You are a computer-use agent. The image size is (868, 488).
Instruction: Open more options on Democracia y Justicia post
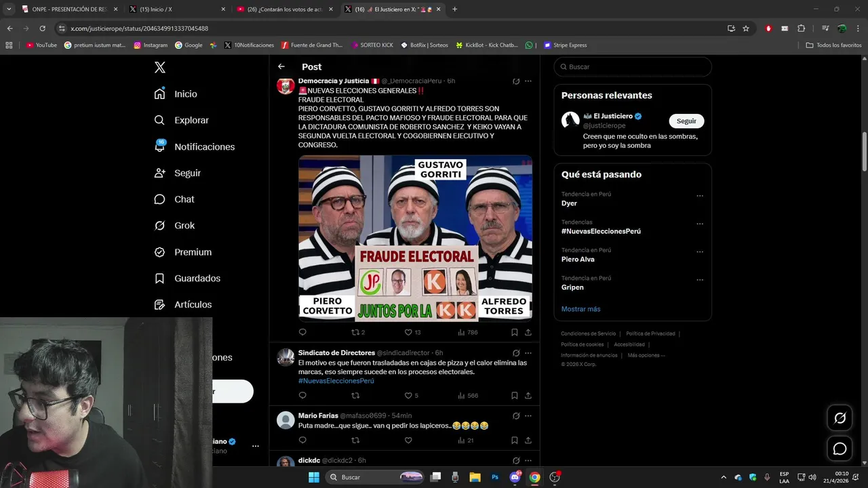click(x=528, y=81)
